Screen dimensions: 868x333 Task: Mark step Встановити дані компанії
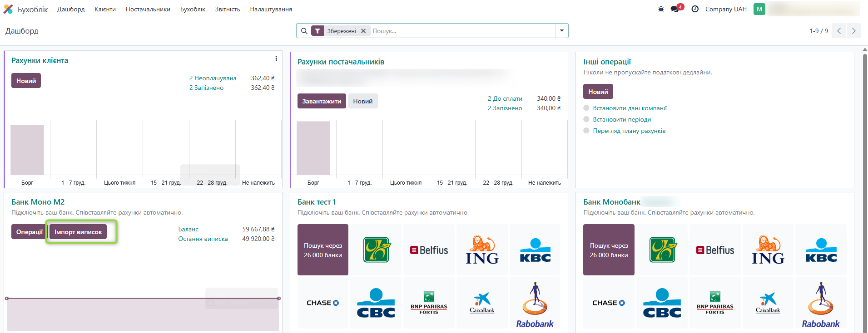tap(586, 108)
